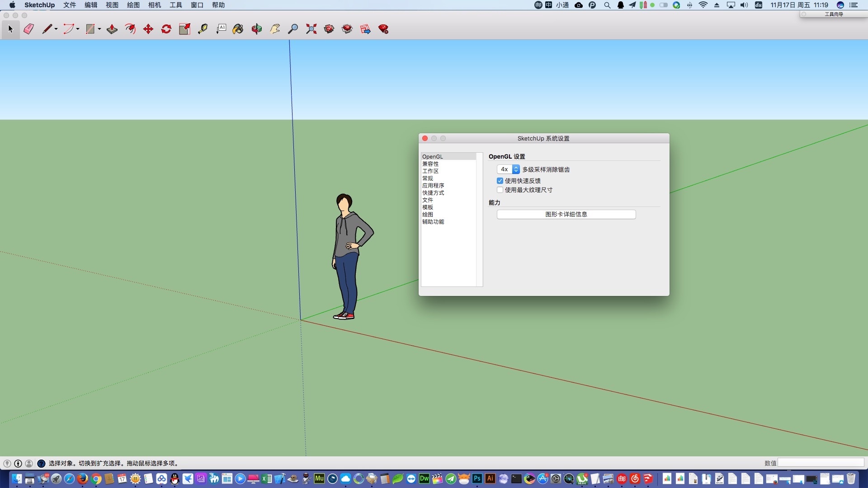Expand the Line tool dropdown arrow
The height and width of the screenshot is (488, 868).
56,29
